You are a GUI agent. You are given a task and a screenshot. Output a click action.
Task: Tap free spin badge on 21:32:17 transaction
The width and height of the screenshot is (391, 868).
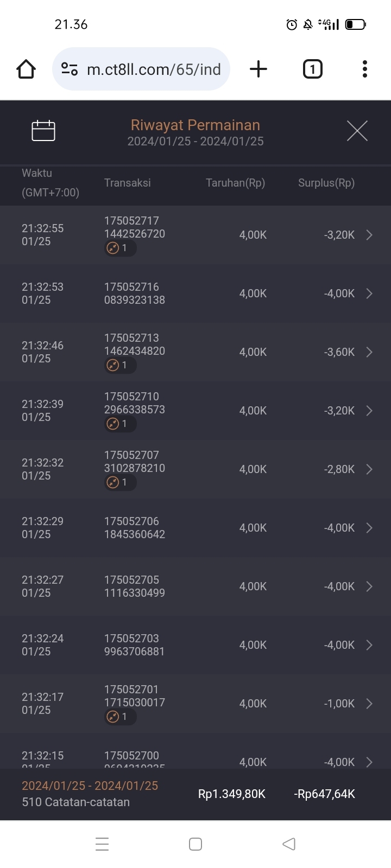tap(119, 717)
